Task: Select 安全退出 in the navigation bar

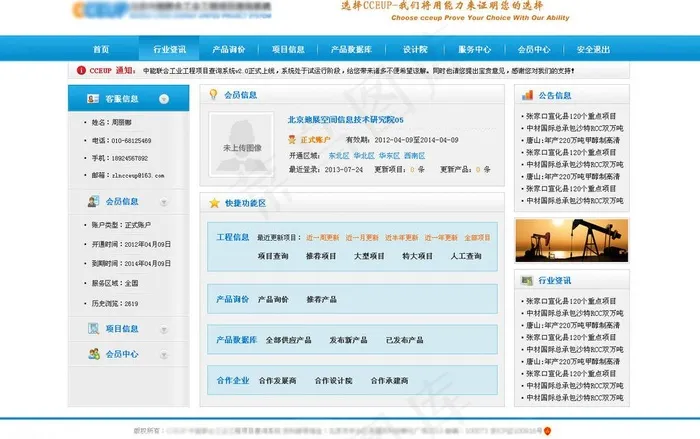Action: point(593,49)
